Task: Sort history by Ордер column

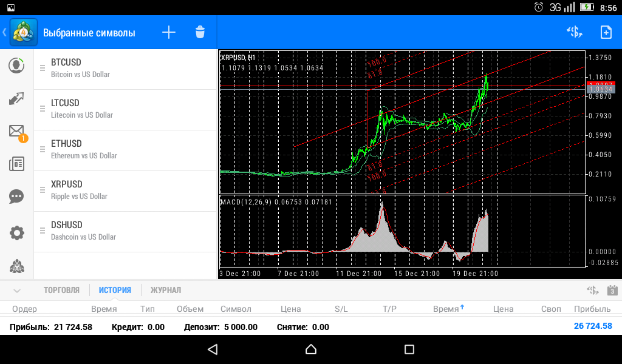Action: point(24,309)
